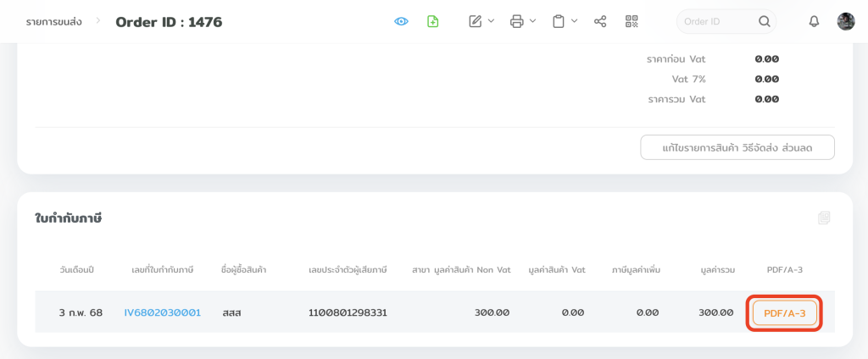Click แก้ไขรายการสินค้า วิธีจัดส่ง ส่วนลด button
The height and width of the screenshot is (359, 868).
click(x=737, y=147)
